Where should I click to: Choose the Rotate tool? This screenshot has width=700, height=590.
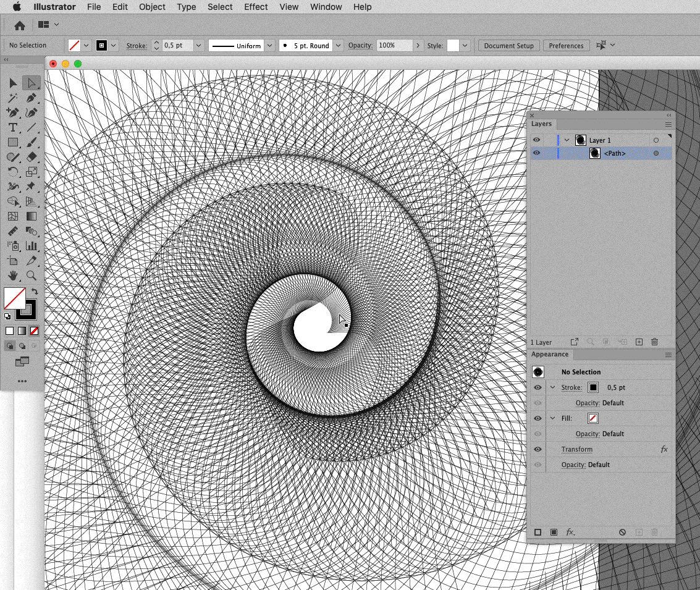(13, 172)
